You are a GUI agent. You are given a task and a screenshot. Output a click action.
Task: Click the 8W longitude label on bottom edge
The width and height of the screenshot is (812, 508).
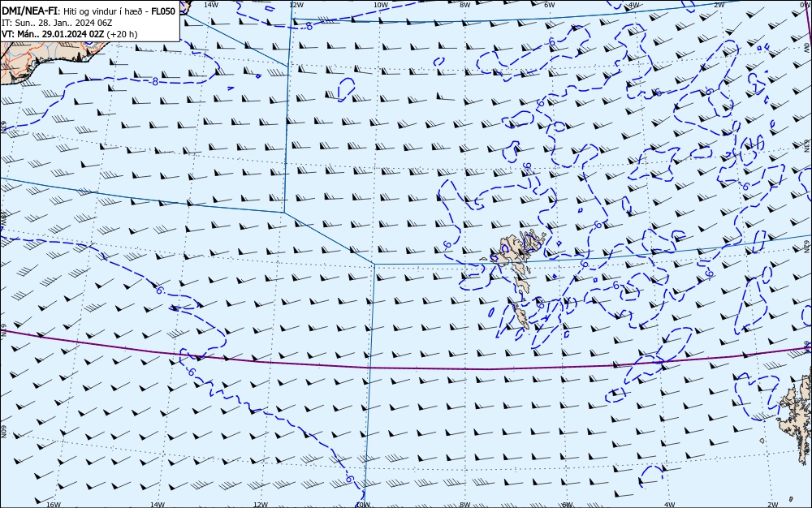point(464,505)
